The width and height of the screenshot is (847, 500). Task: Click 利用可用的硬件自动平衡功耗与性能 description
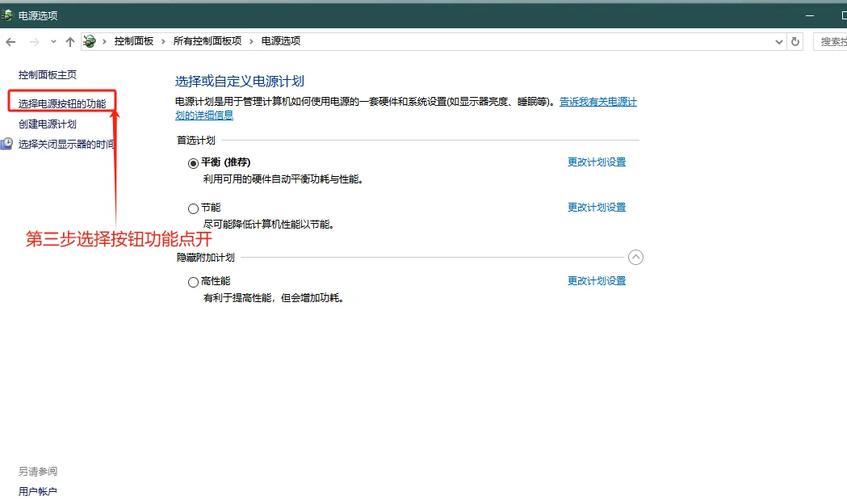pyautogui.click(x=283, y=179)
